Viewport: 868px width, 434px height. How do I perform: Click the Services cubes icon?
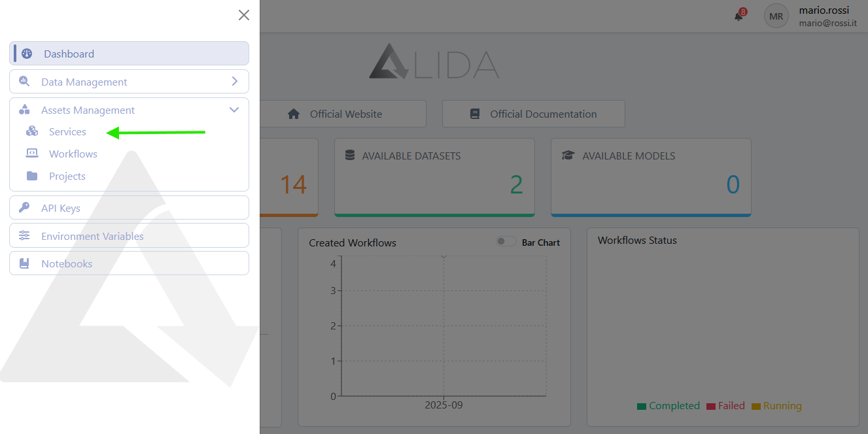(32, 131)
